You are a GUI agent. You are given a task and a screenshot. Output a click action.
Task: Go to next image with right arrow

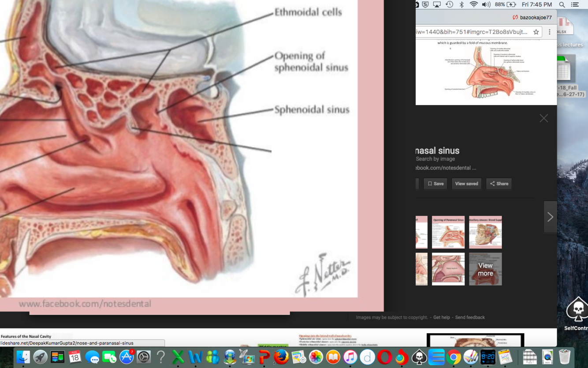[x=550, y=217]
